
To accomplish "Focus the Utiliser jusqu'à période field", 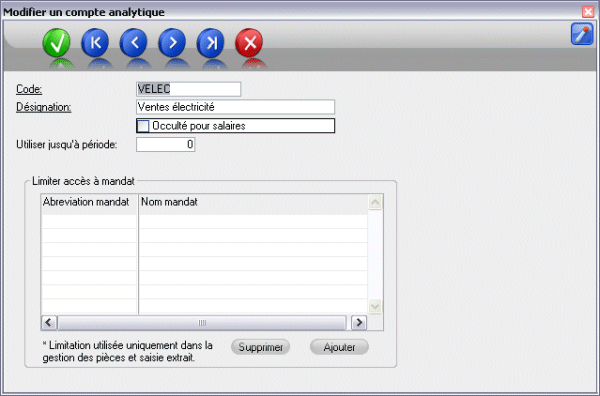I will point(166,145).
